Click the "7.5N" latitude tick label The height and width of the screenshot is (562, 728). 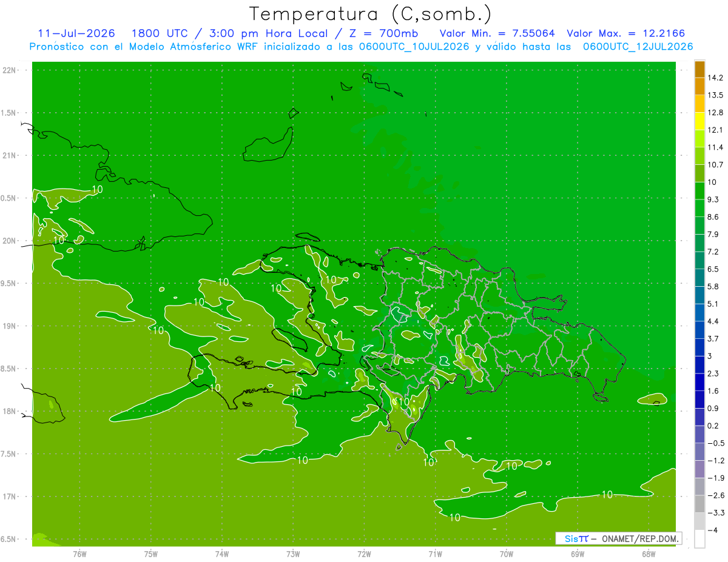coord(9,454)
